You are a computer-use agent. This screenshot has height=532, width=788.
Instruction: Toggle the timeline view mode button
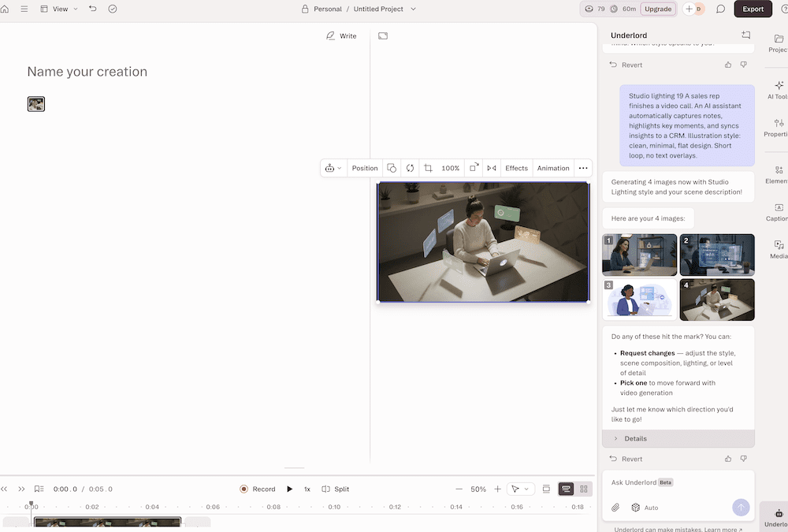click(566, 489)
